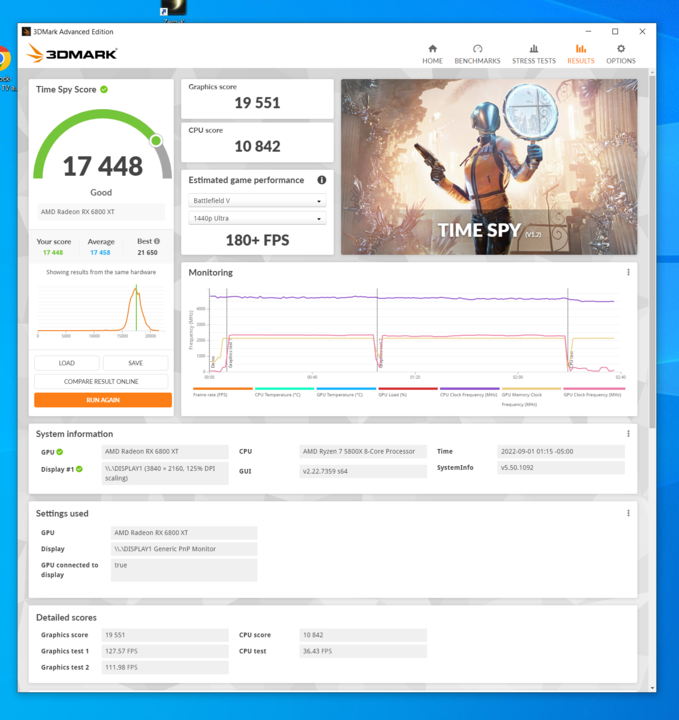Click the Time Spy benchmark banner image
679x720 pixels.
pos(489,167)
